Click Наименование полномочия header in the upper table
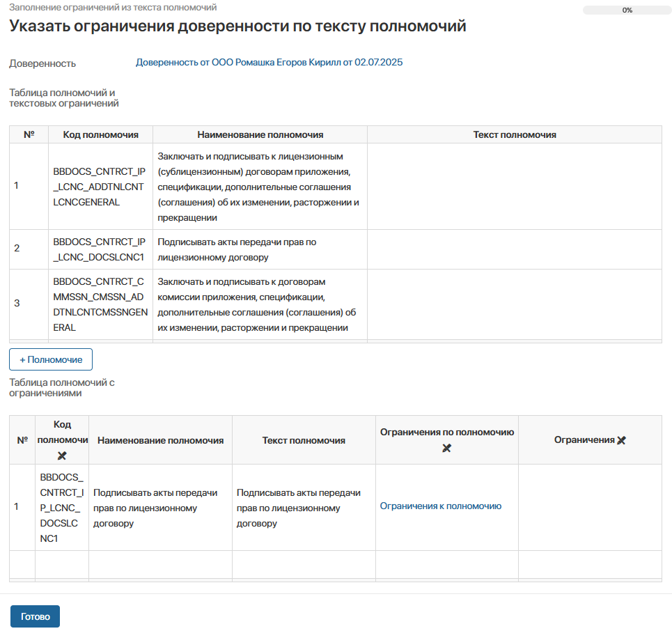The height and width of the screenshot is (631, 672). point(260,134)
